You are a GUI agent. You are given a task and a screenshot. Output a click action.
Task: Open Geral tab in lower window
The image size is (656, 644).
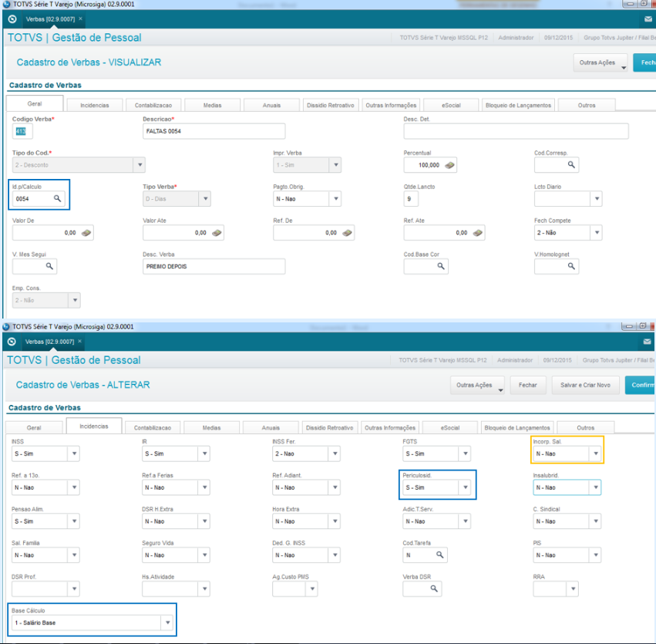coord(34,427)
